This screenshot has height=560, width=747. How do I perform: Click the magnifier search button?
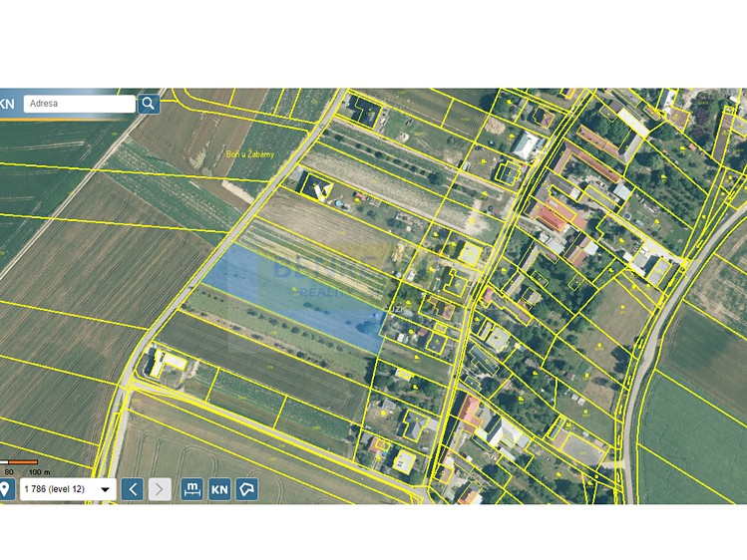149,104
